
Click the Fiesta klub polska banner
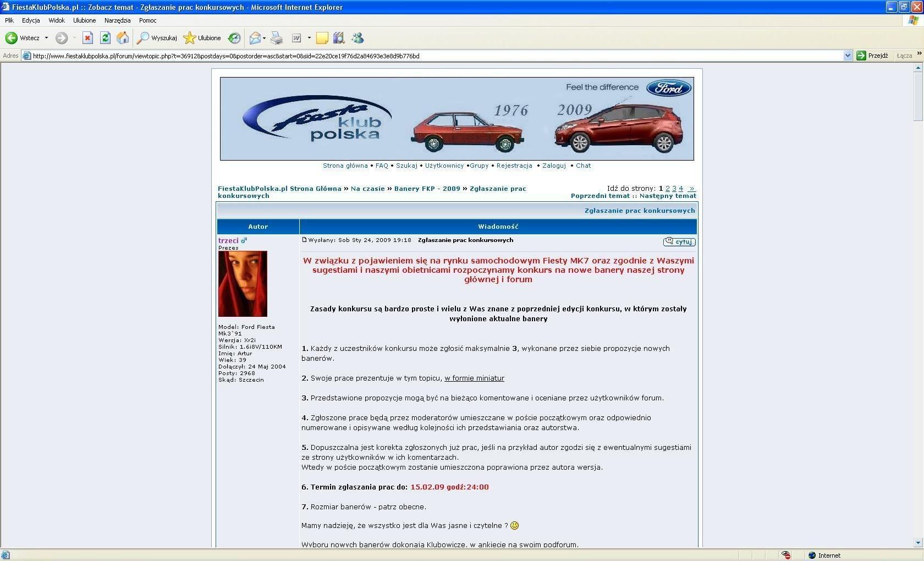coord(457,119)
